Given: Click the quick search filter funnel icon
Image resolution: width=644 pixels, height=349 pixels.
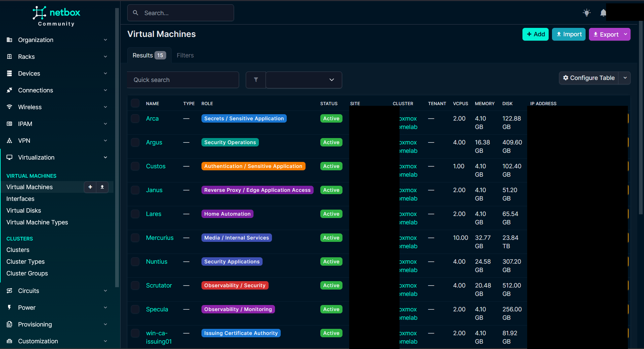Looking at the screenshot, I should pos(256,80).
